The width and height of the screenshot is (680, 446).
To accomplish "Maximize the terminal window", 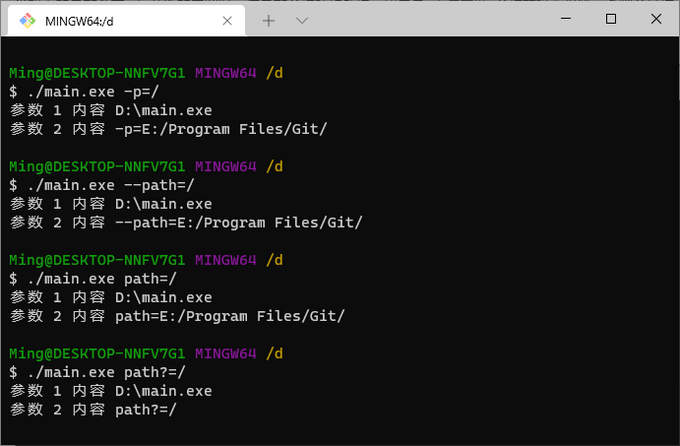I will click(x=610, y=19).
